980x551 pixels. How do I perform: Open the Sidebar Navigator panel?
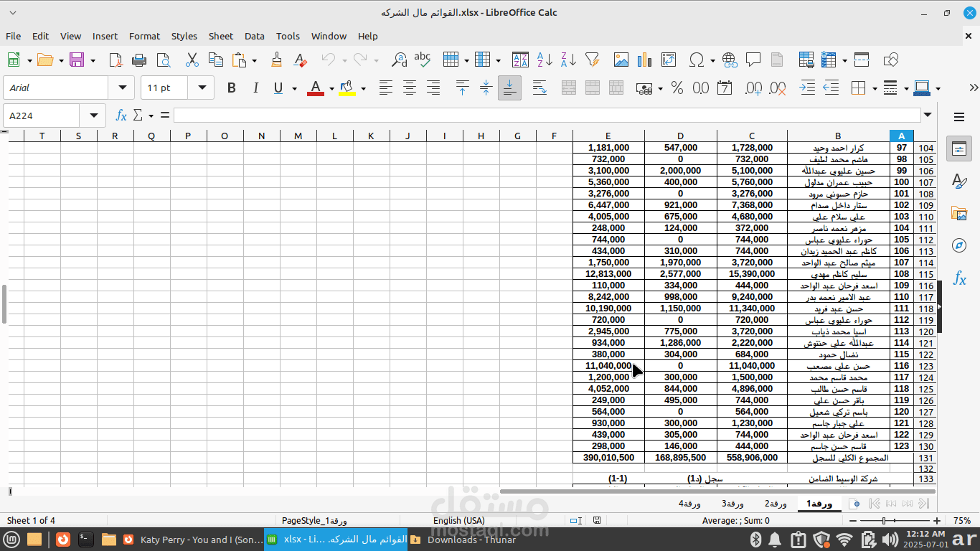pos(959,245)
